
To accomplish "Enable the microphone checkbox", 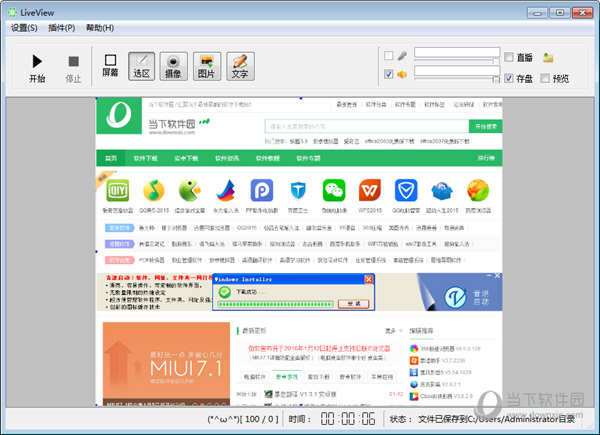I will (388, 56).
